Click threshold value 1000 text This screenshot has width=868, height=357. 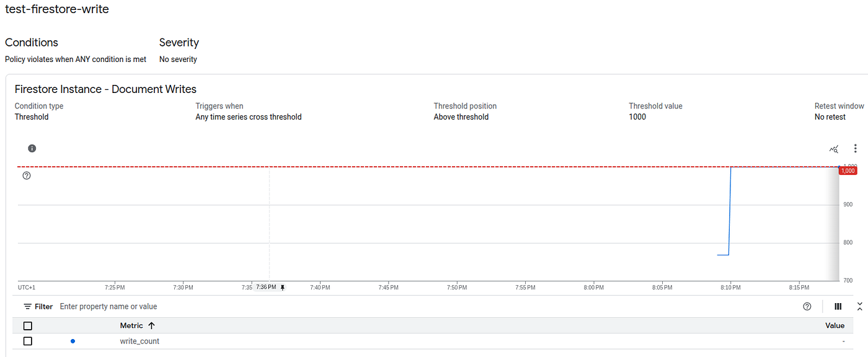(x=637, y=117)
